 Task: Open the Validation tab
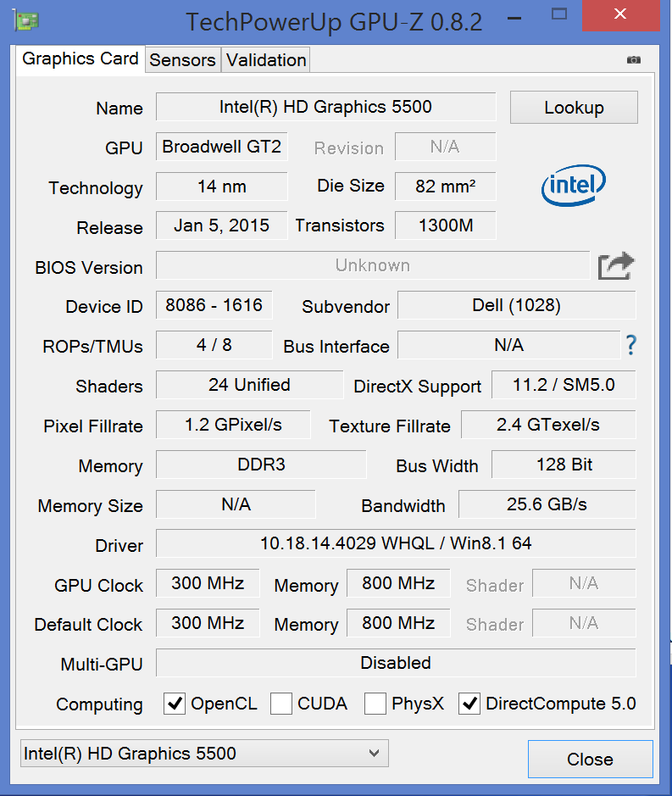266,60
